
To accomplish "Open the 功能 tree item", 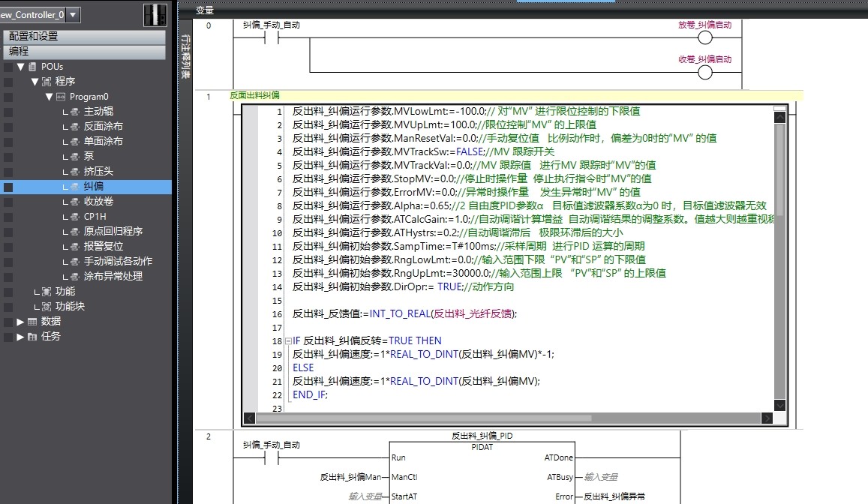I will [x=65, y=291].
